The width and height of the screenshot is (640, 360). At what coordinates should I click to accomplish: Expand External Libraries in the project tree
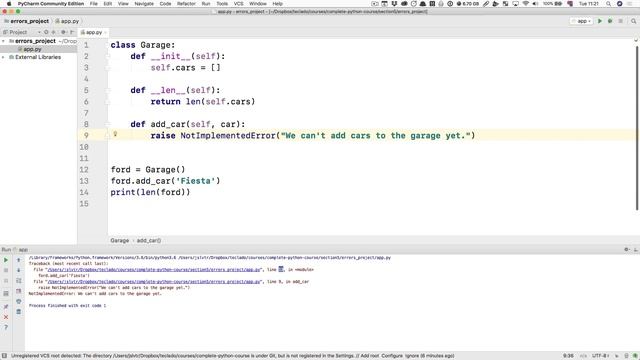pyautogui.click(x=4, y=57)
